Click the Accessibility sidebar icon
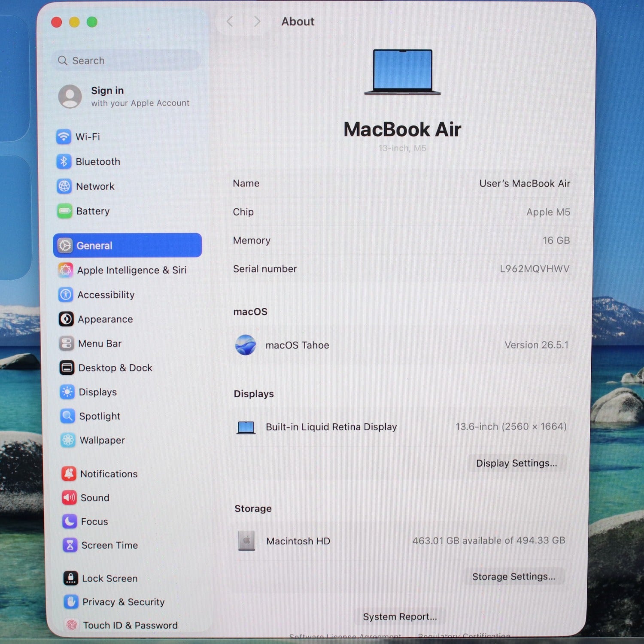The width and height of the screenshot is (644, 644). coord(66,295)
